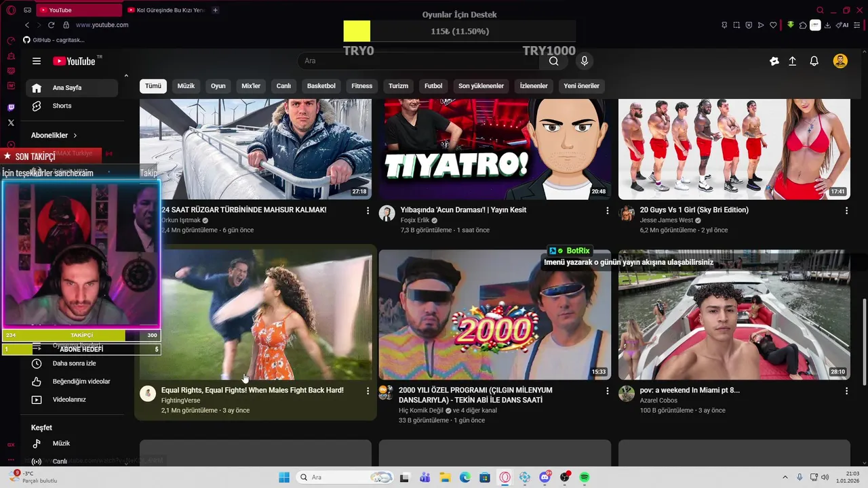Click the snapshot capture icon in the address bar
The image size is (868, 488).
point(736,25)
